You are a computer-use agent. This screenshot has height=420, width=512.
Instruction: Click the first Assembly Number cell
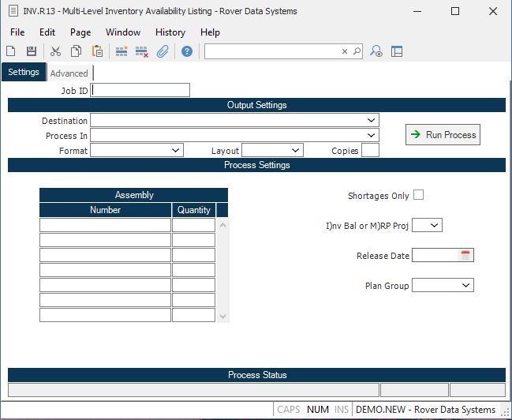[x=105, y=225]
